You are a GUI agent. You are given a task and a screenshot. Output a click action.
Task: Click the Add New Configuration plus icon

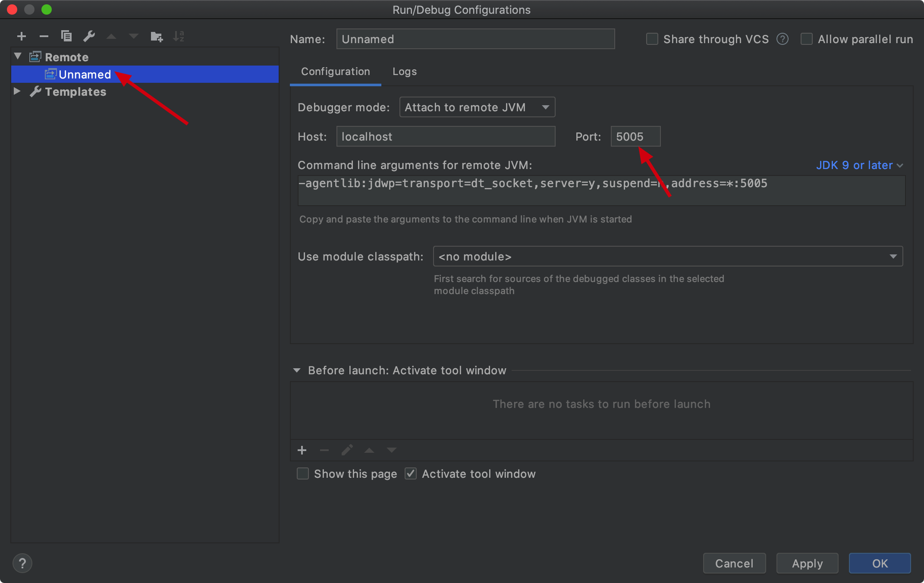(x=22, y=36)
